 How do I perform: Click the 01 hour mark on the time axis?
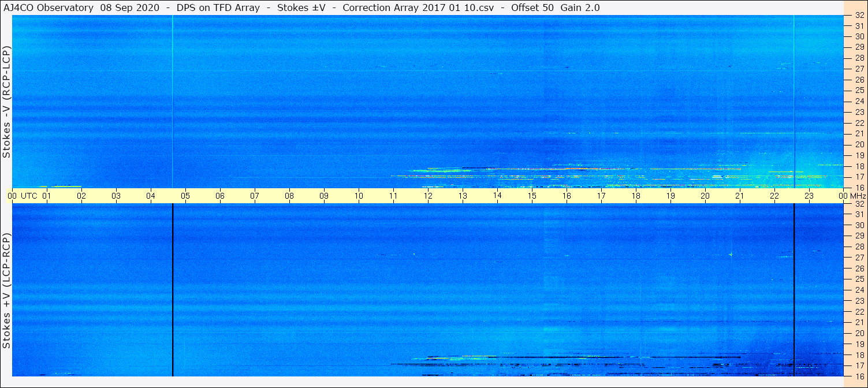47,196
